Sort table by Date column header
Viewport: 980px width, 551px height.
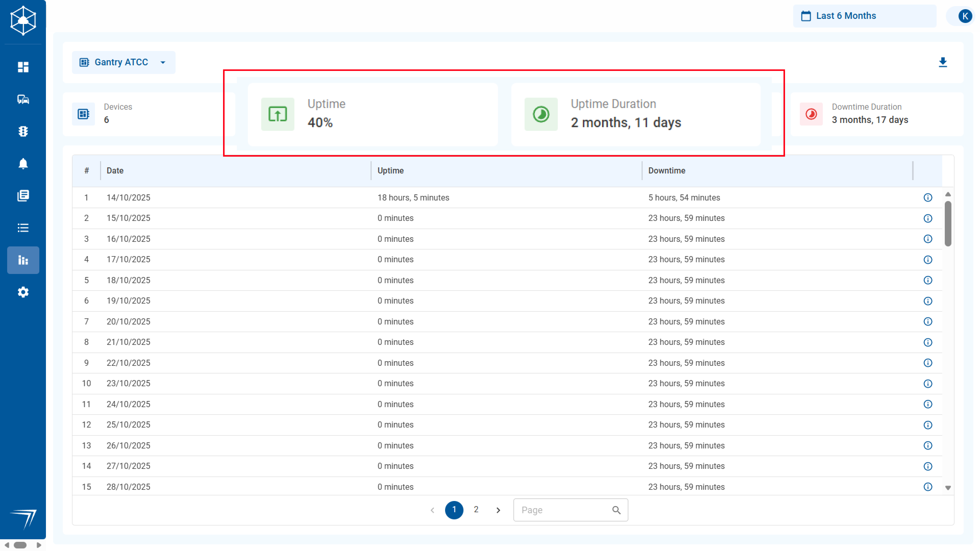[x=115, y=170]
